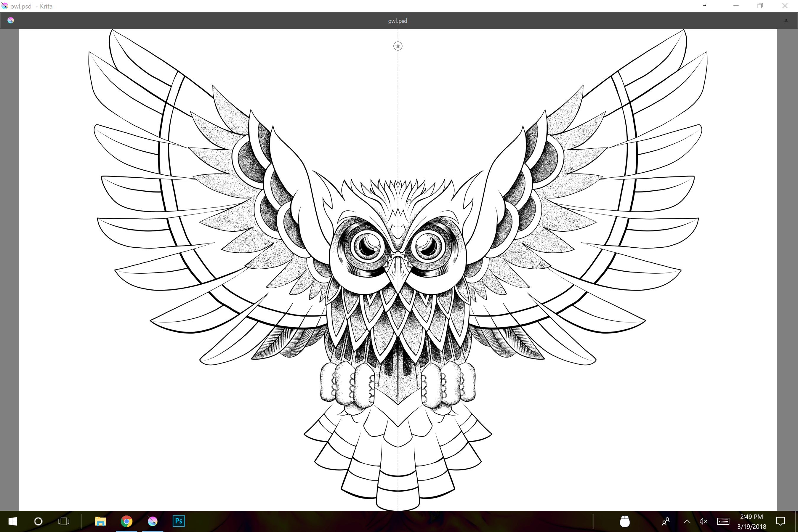This screenshot has width=798, height=532.
Task: Click the small icon right of owl.psd bar
Action: click(786, 20)
